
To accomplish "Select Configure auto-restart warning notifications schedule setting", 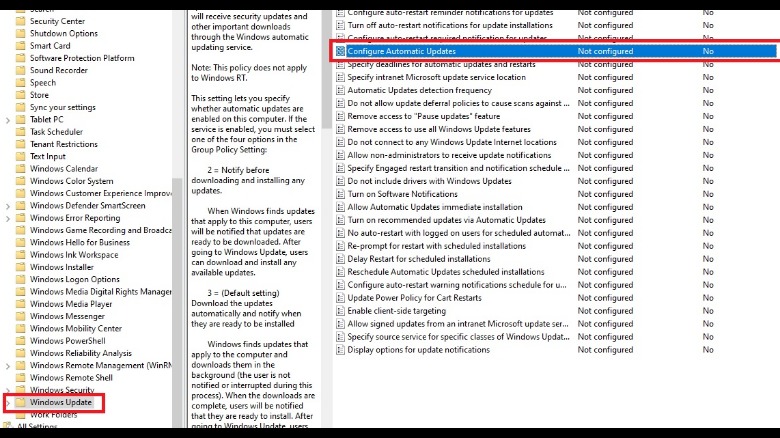I will pos(457,285).
